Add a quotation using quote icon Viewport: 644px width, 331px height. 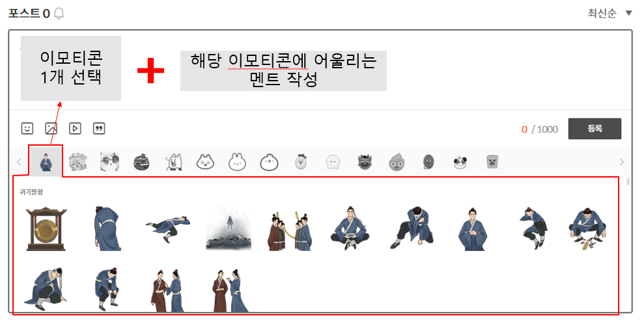pos(99,128)
